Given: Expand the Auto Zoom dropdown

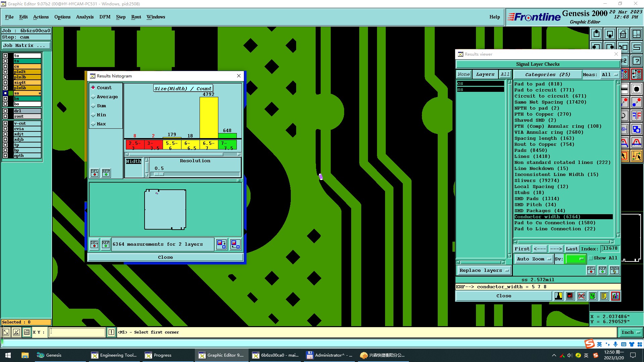Looking at the screenshot, I should click(x=534, y=259).
